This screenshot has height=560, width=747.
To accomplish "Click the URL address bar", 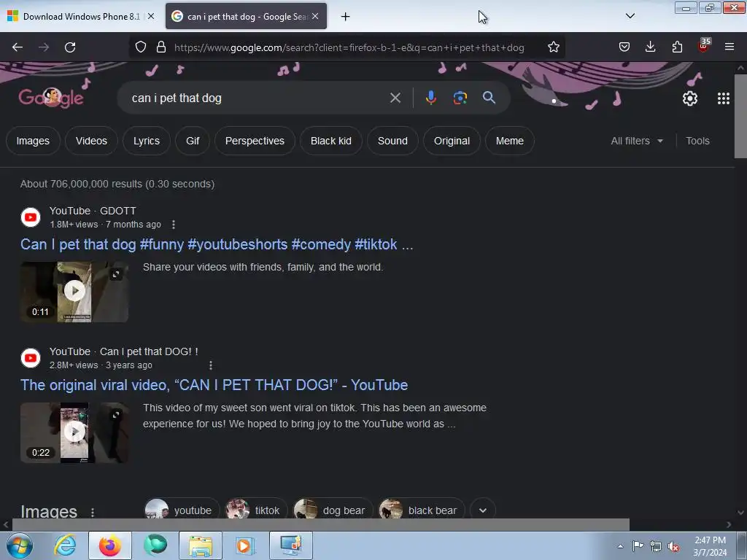I will (x=349, y=47).
